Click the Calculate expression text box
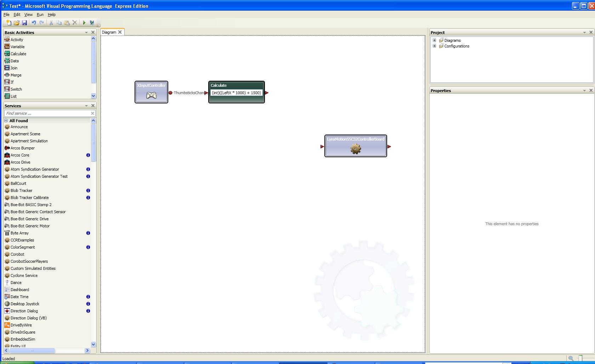The width and height of the screenshot is (595, 364). point(236,93)
